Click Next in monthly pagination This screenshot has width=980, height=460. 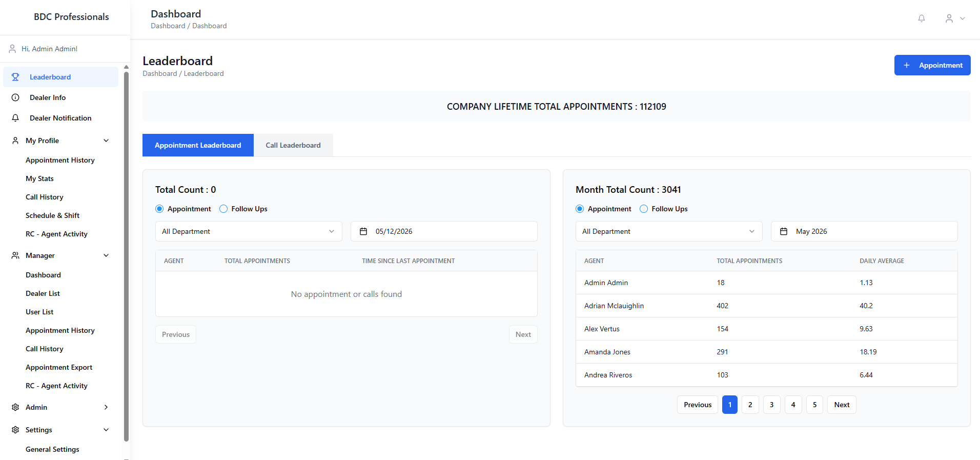[842, 405]
